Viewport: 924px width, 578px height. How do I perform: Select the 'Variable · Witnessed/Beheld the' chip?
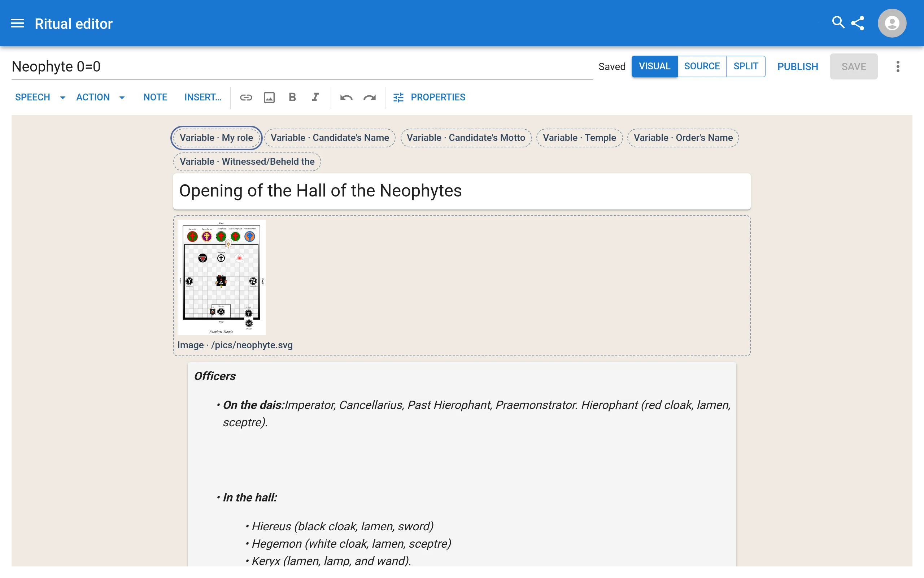247,161
